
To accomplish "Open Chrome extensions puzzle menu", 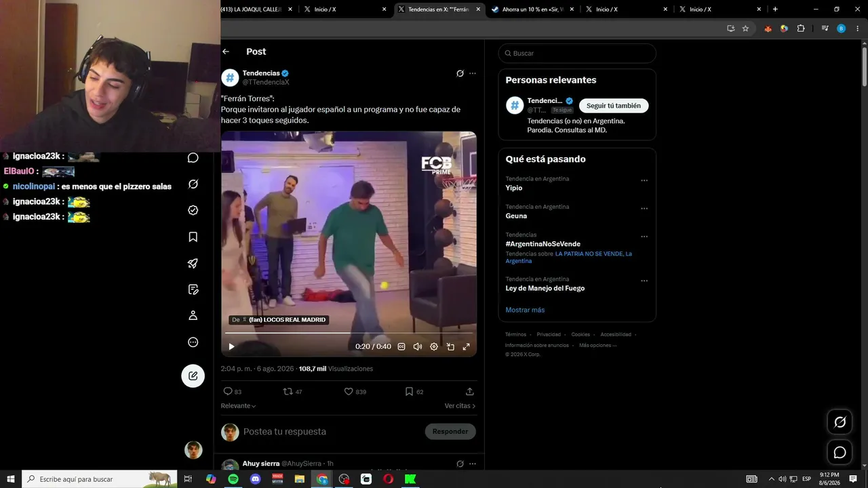I will 801,28.
